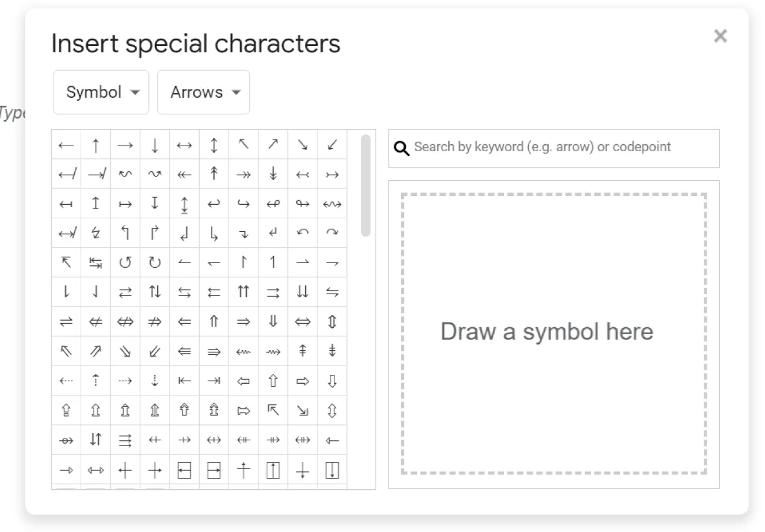765x532 pixels.
Task: Insert the north-west diagonal arrow
Action: (x=243, y=144)
